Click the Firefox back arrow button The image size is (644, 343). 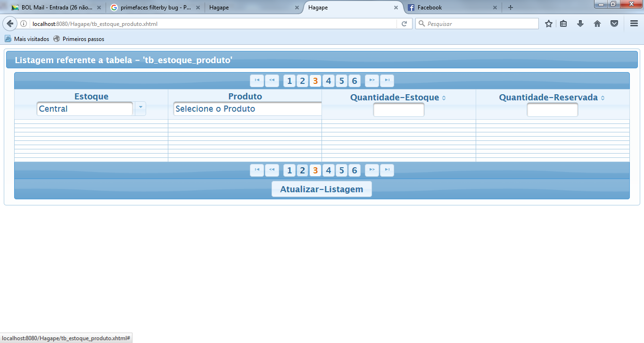point(9,24)
